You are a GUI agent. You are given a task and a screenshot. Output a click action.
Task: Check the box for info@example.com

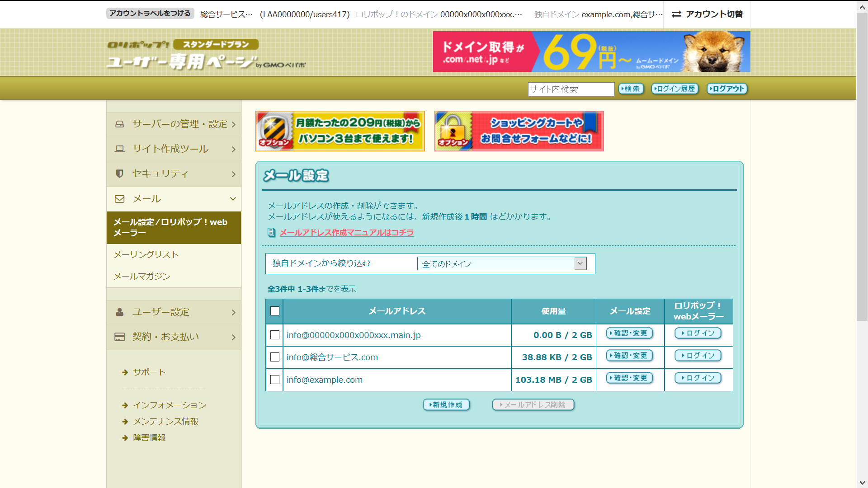(275, 380)
